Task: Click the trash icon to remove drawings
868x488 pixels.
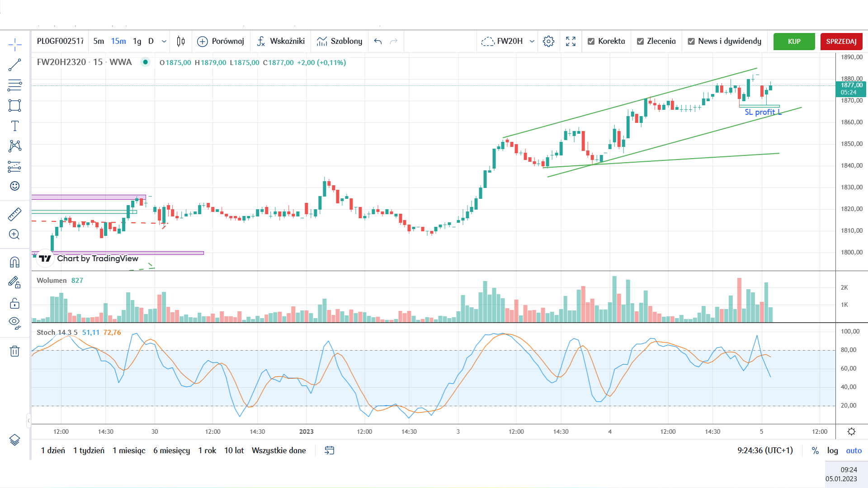Action: 14,351
